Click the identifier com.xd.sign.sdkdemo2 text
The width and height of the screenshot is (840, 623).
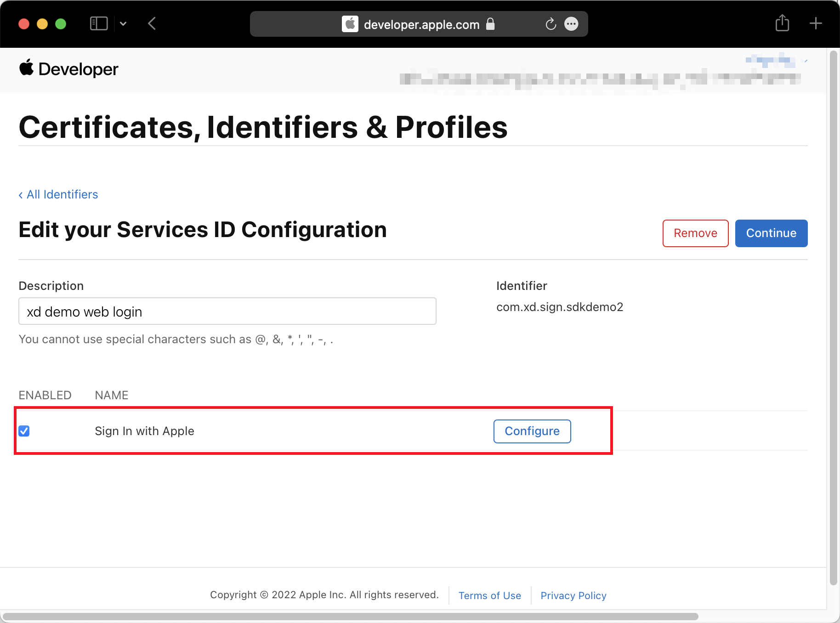tap(560, 307)
